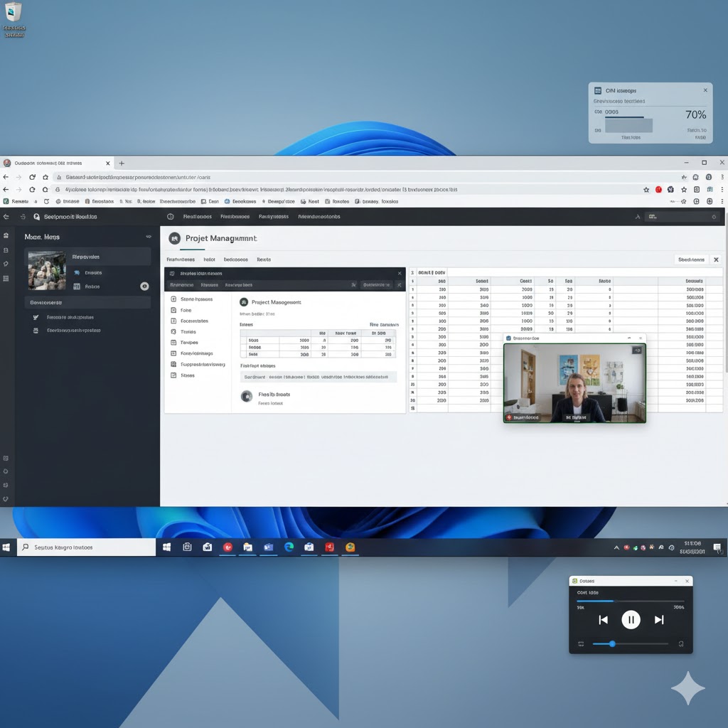This screenshot has height=728, width=728.
Task: Unmute the participant in the video call window
Action: pyautogui.click(x=509, y=417)
